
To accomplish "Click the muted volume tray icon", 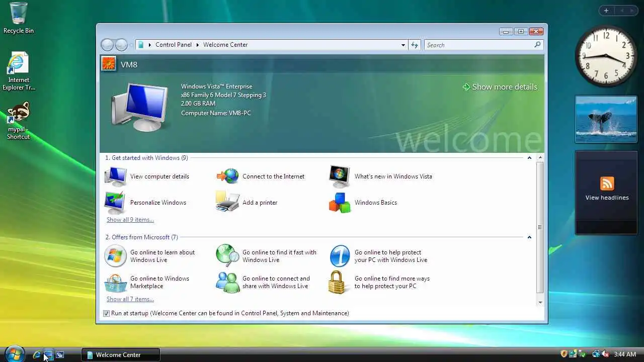I will [605, 354].
